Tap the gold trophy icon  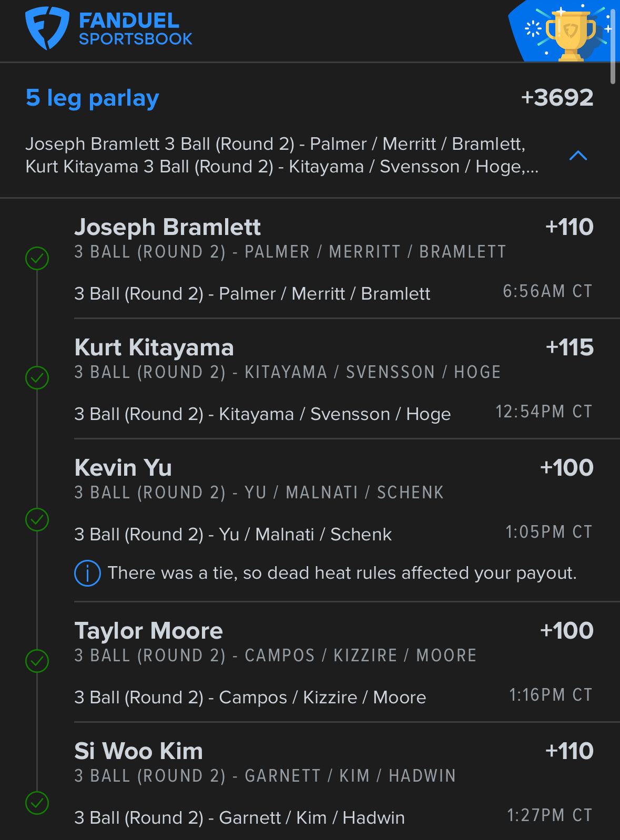tap(571, 33)
